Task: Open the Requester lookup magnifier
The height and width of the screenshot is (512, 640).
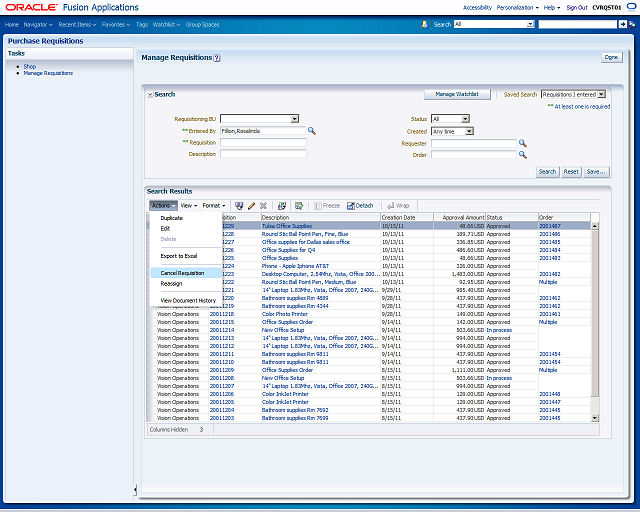Action: tap(522, 143)
